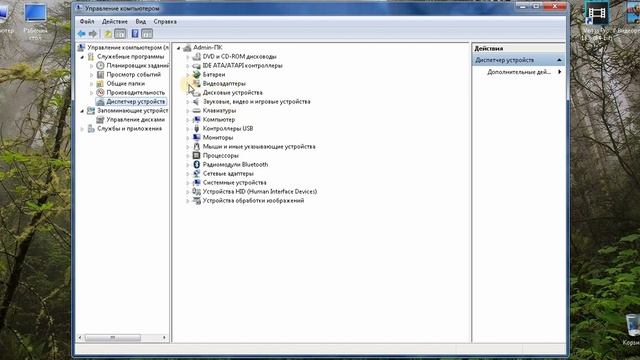Open the Действие menu
Viewport: 640px width, 360px height.
(x=115, y=21)
